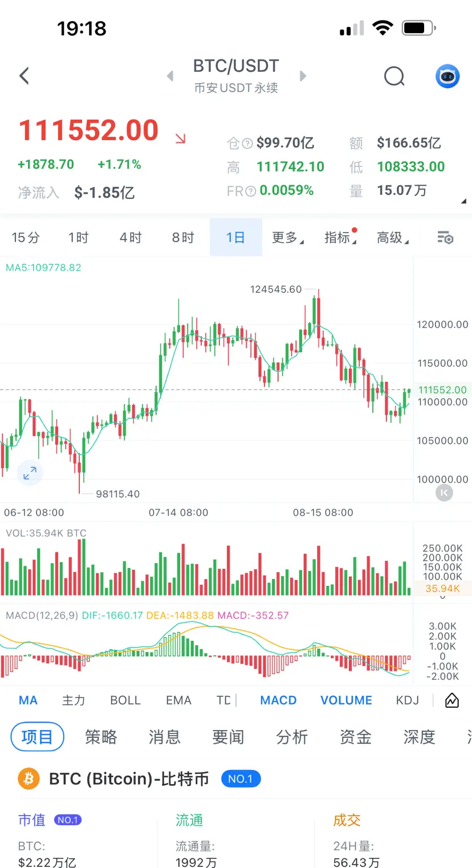Tap the green 111552.00 axis price tag
This screenshot has height=868, width=472.
click(x=442, y=390)
